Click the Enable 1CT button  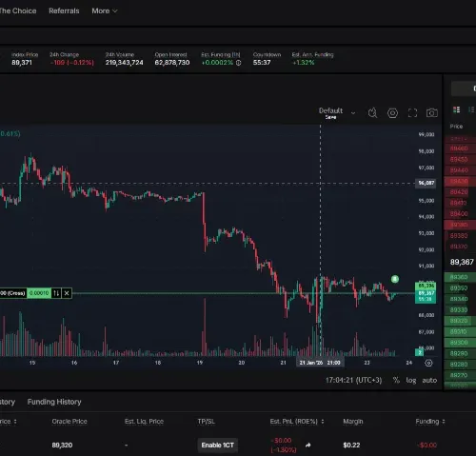218,446
